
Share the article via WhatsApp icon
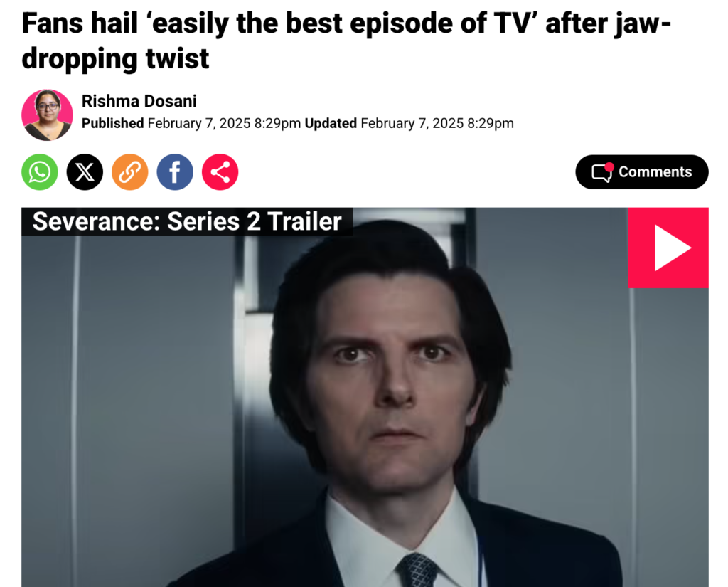40,172
